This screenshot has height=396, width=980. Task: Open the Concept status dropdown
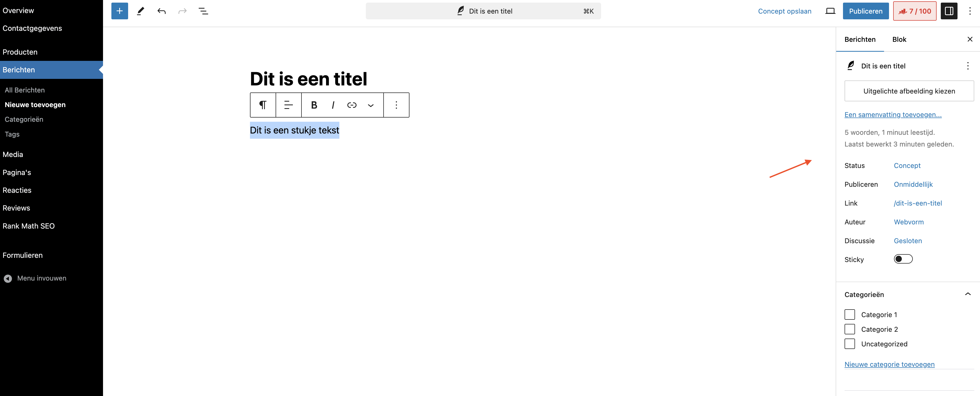pos(907,166)
